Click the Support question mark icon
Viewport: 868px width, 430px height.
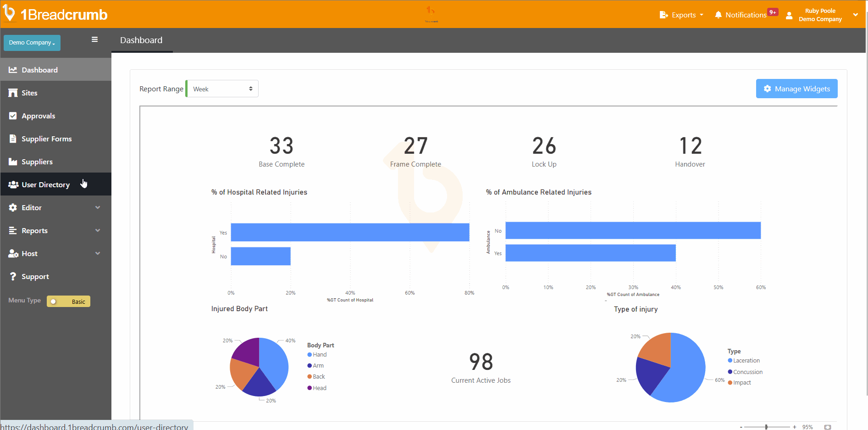13,276
